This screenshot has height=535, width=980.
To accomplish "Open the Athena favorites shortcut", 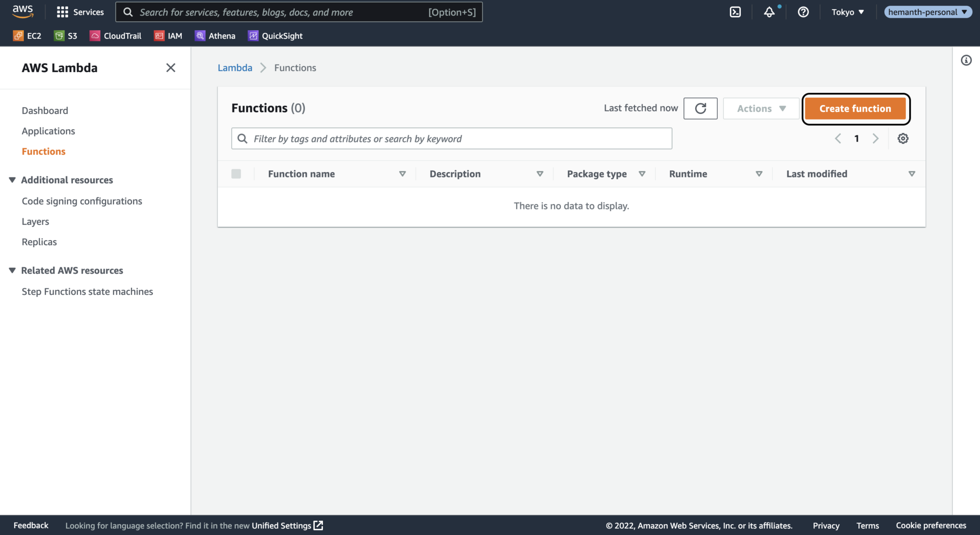I will tap(215, 35).
